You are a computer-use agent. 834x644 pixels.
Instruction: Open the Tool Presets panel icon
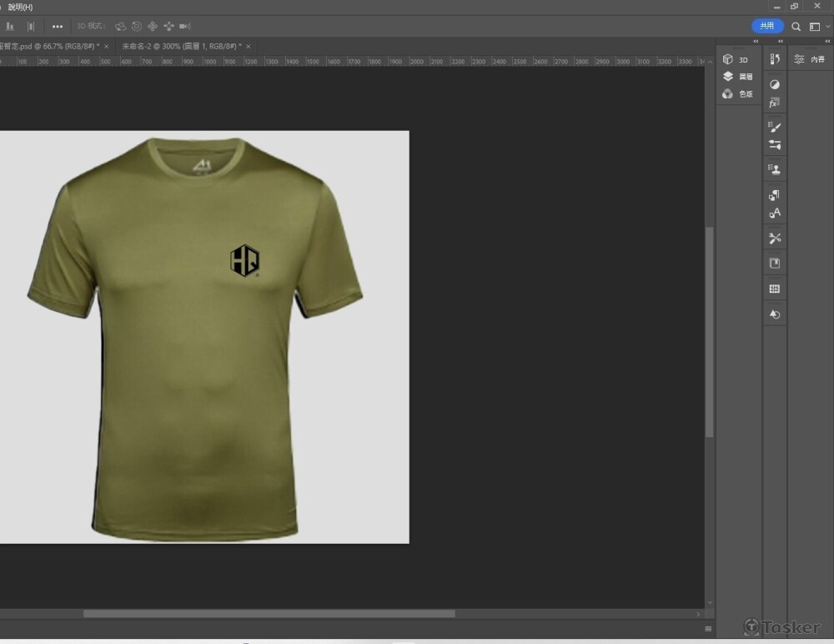[x=774, y=239]
